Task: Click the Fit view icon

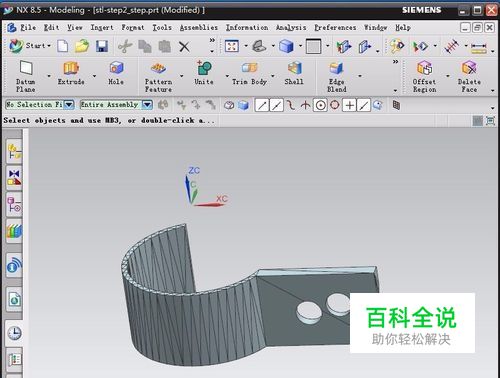Action: click(232, 46)
